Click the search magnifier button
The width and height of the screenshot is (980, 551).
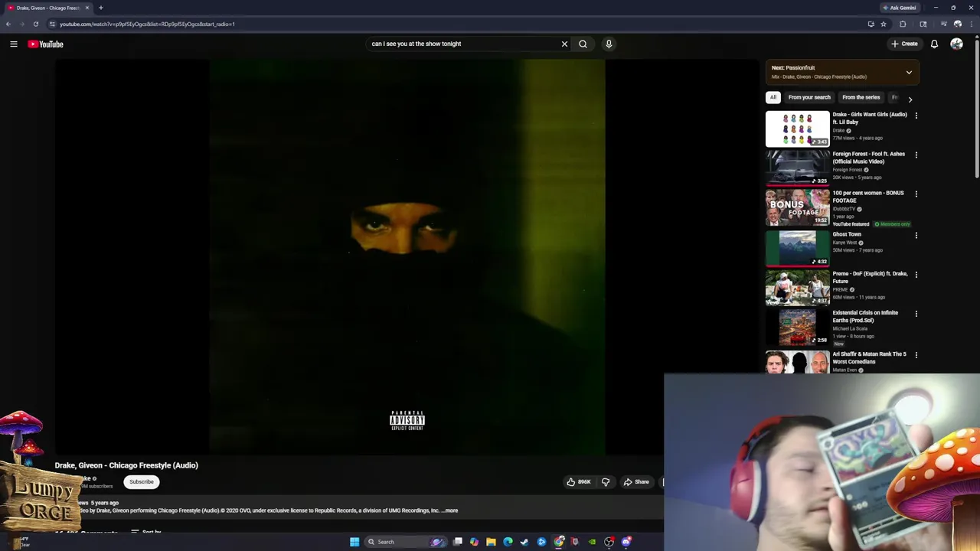pyautogui.click(x=583, y=44)
